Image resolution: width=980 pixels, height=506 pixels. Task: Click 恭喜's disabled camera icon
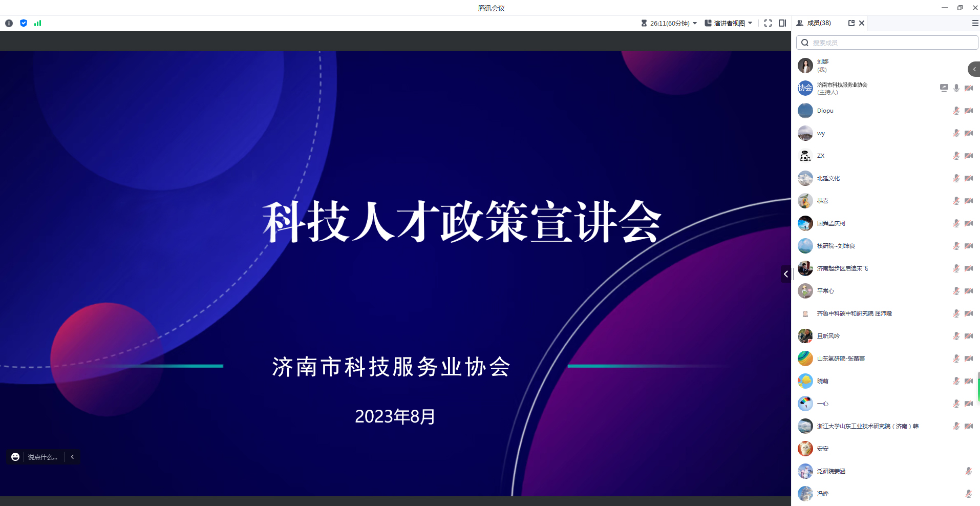969,201
